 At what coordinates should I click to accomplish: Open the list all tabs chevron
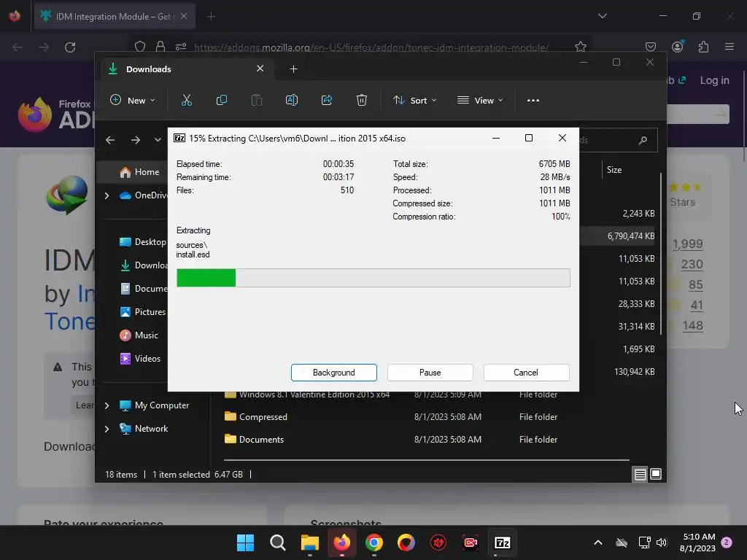coord(602,16)
